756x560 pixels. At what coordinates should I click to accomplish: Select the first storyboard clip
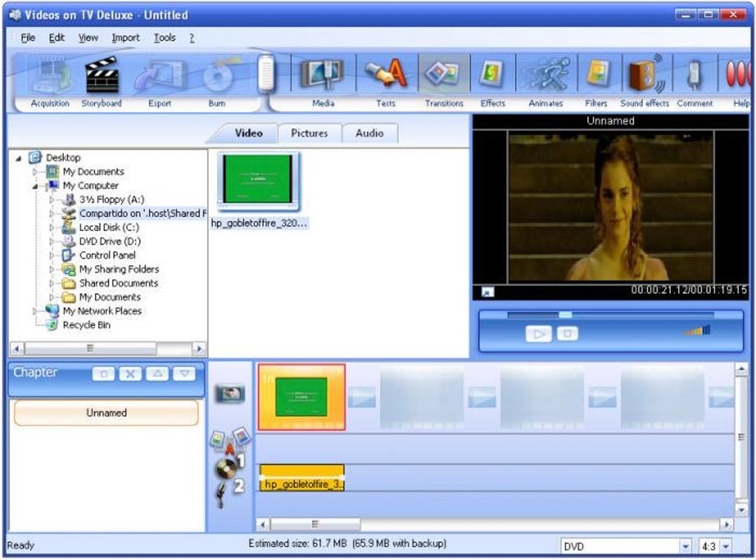point(302,397)
